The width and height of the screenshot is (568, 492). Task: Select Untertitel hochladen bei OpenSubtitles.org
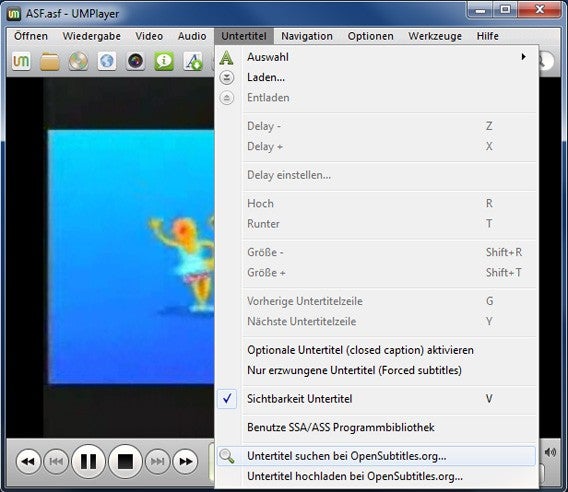376,476
